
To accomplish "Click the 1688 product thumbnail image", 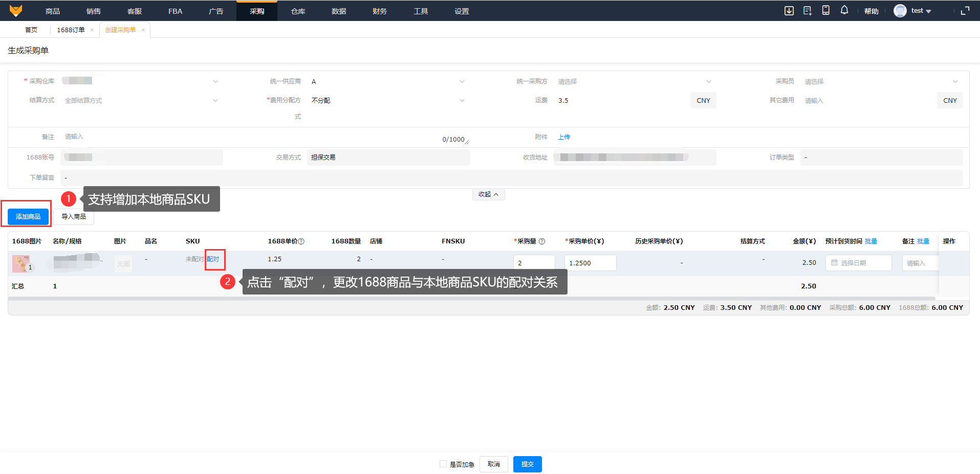I will click(x=21, y=263).
